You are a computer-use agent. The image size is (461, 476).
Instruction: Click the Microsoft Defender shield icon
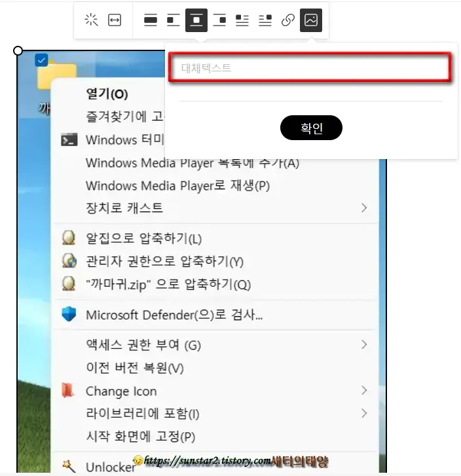[69, 314]
